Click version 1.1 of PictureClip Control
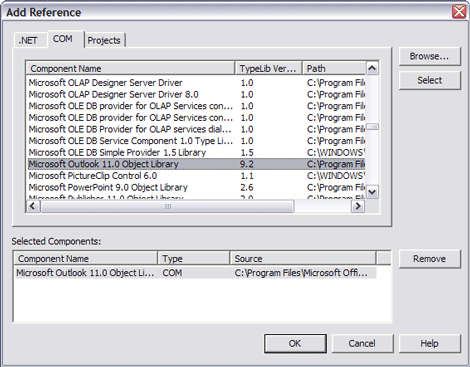Viewport: 470px width, 367px height. 247,176
